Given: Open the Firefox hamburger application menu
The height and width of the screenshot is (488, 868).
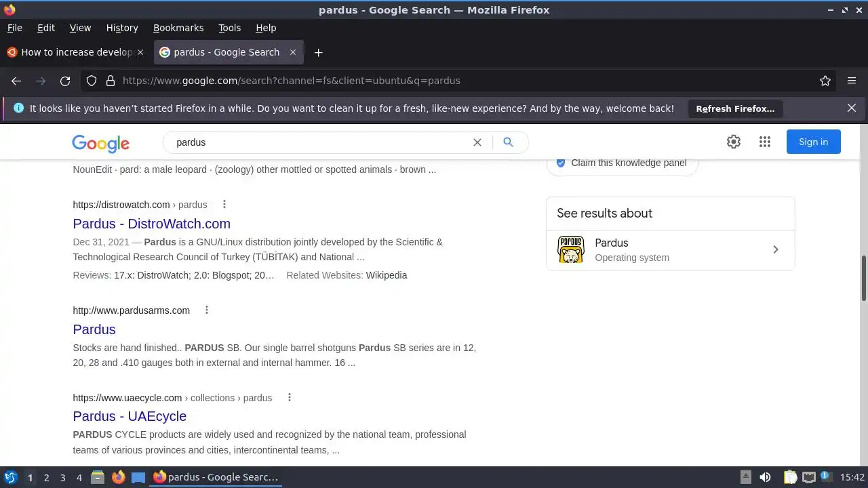Looking at the screenshot, I should click(x=852, y=81).
